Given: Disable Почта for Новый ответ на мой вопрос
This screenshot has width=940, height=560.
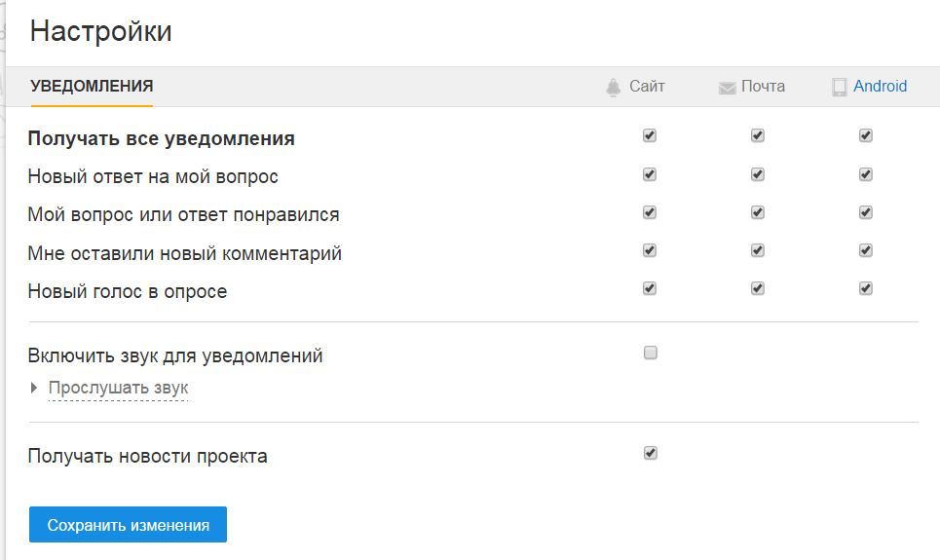Looking at the screenshot, I should [x=758, y=174].
